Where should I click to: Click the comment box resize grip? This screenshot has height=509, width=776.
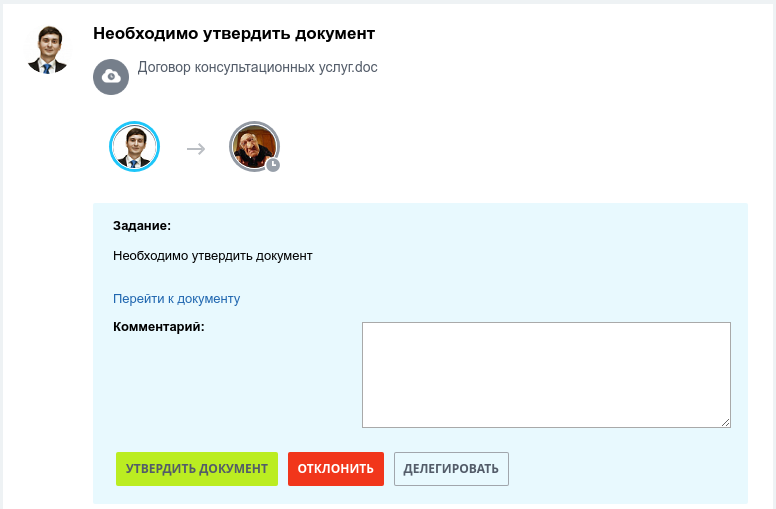[726, 422]
